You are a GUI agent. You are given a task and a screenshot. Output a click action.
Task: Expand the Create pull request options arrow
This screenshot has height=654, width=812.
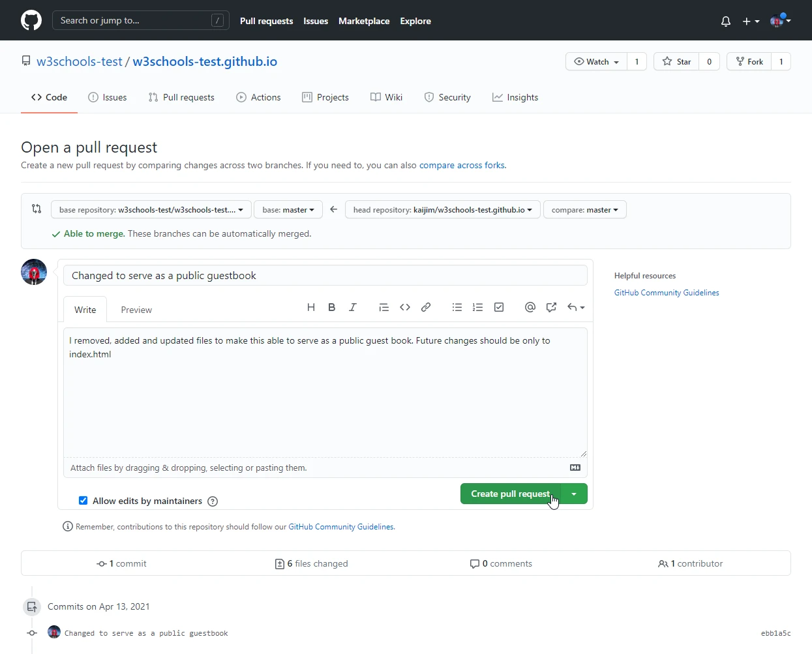(574, 494)
